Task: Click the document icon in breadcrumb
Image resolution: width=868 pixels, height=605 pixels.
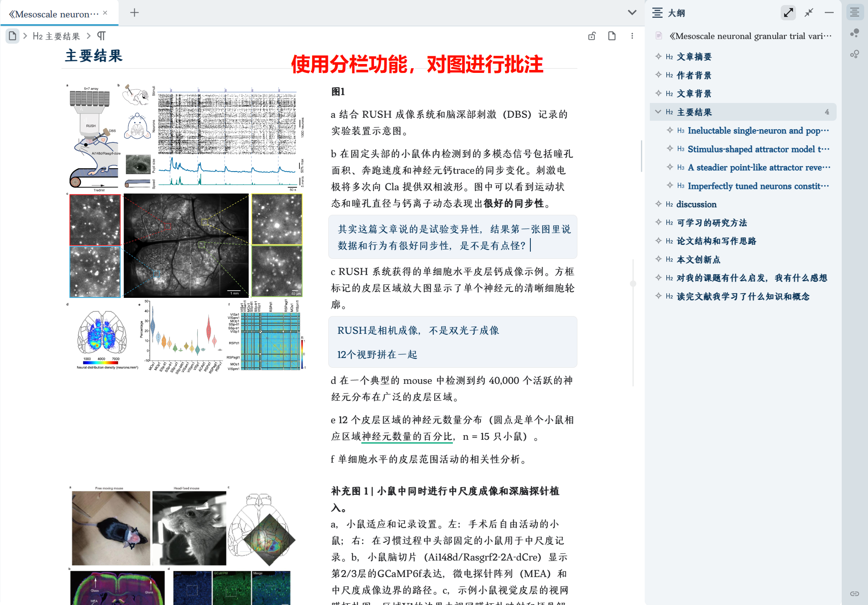Action: (13, 36)
